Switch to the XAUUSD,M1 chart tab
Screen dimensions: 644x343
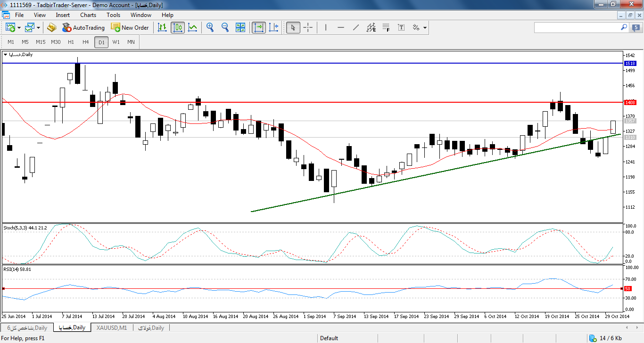click(x=112, y=327)
